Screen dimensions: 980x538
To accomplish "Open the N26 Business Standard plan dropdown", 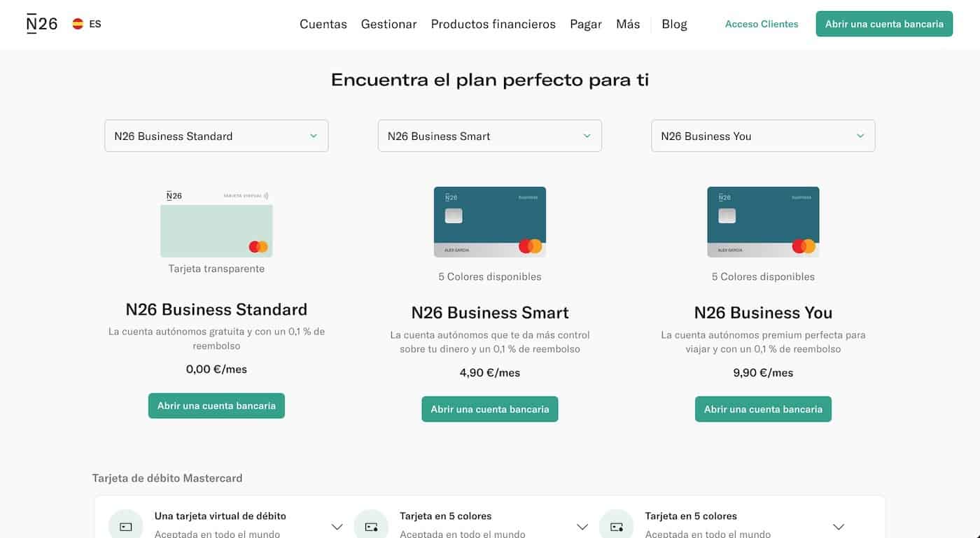I will (x=216, y=136).
